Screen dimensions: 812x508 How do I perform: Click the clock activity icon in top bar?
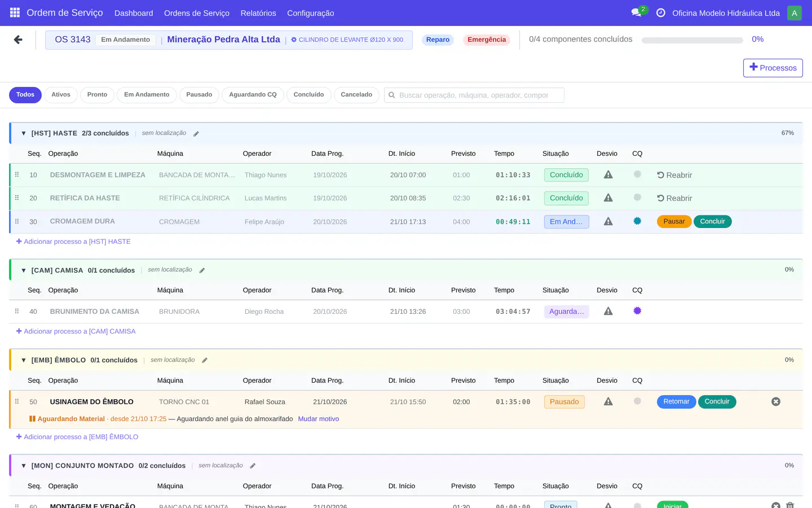pos(661,12)
